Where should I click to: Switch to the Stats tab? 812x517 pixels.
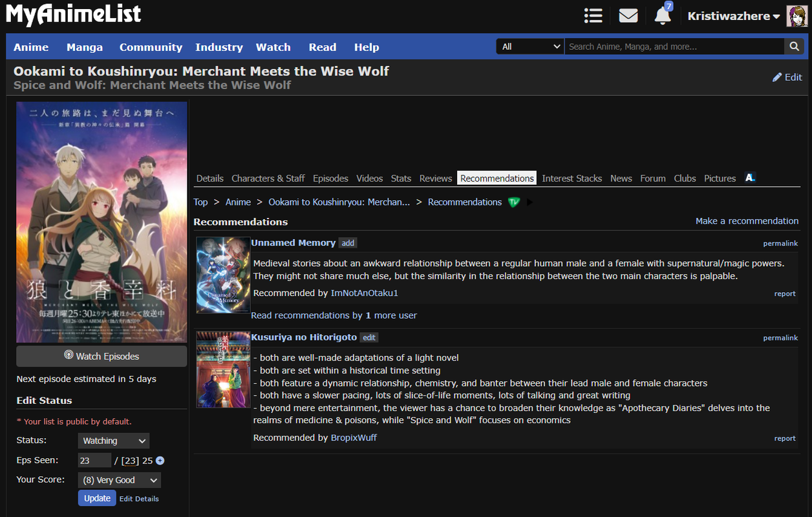[x=401, y=178]
